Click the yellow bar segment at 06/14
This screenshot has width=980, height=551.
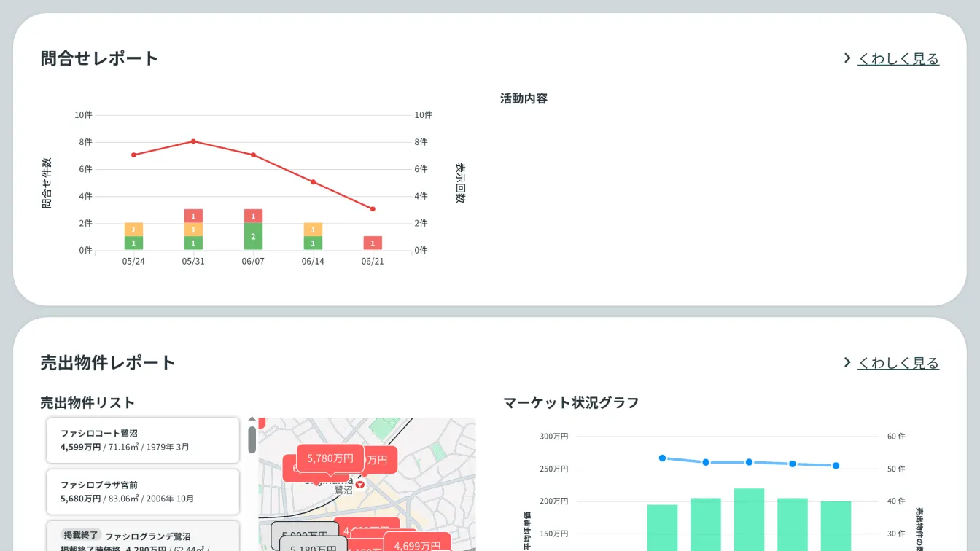click(313, 230)
